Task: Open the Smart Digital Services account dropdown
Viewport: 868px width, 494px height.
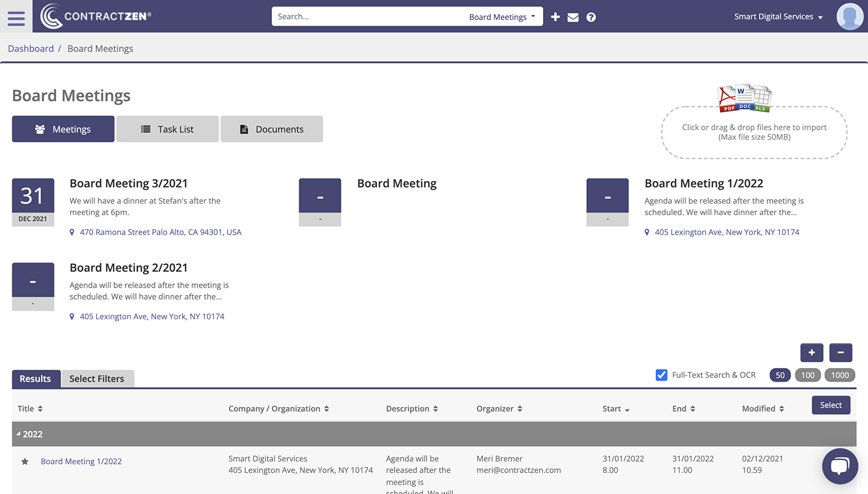Action: click(x=778, y=16)
